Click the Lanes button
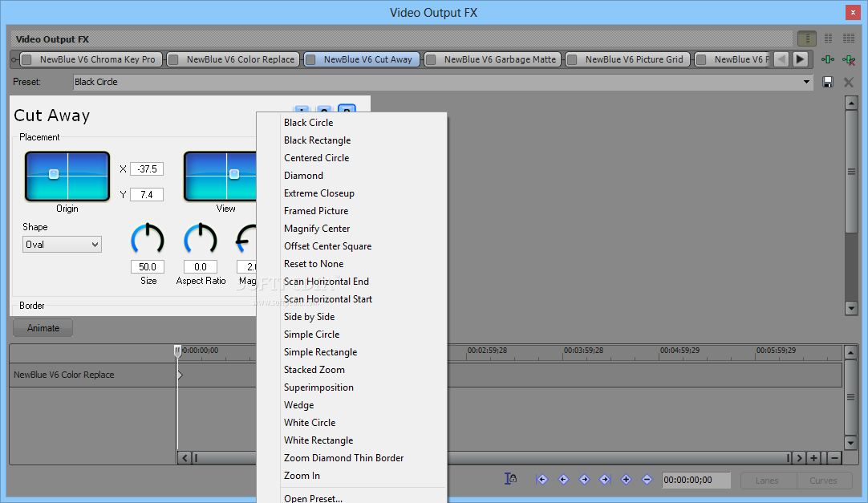 click(x=767, y=481)
